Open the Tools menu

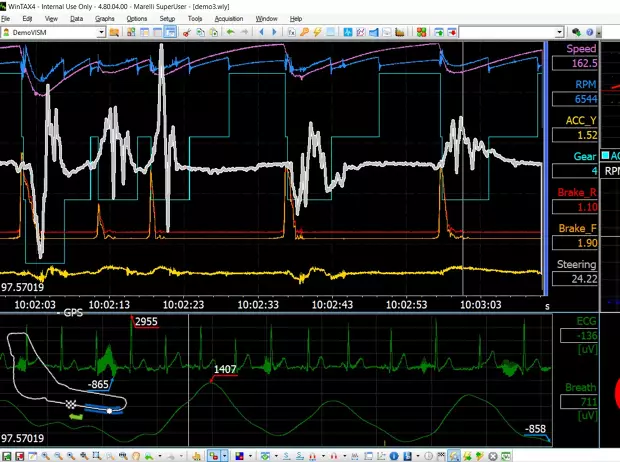tap(195, 19)
